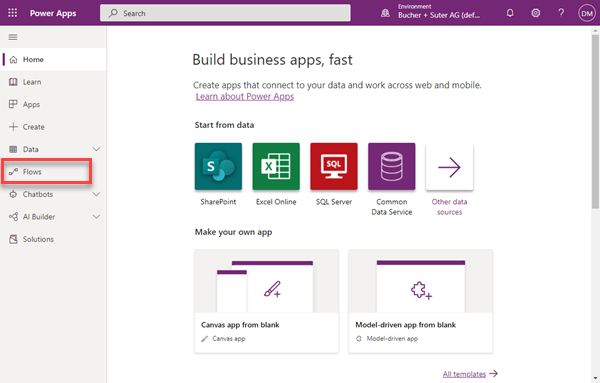The height and width of the screenshot is (383, 600).
Task: Click the Flows connector icon
Action: tap(13, 172)
